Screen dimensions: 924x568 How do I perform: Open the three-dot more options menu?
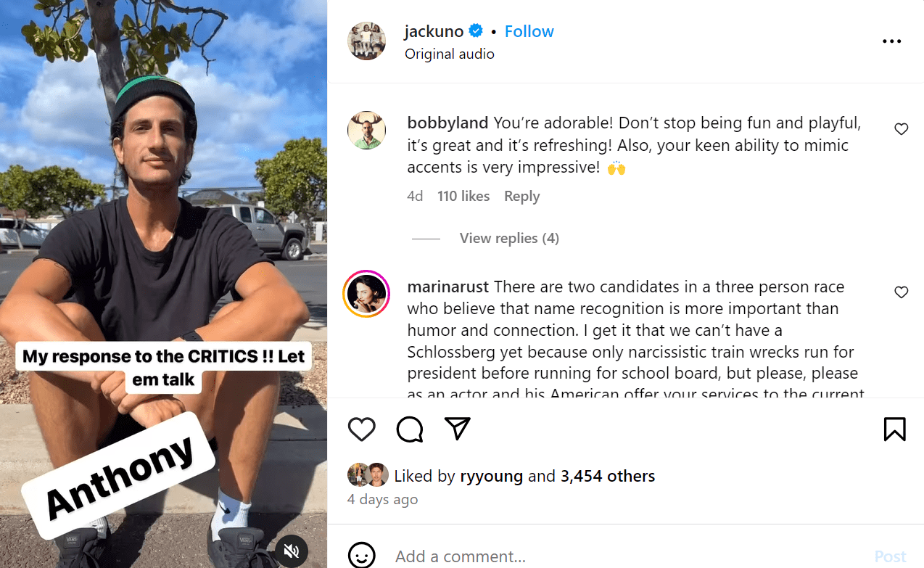(x=891, y=41)
